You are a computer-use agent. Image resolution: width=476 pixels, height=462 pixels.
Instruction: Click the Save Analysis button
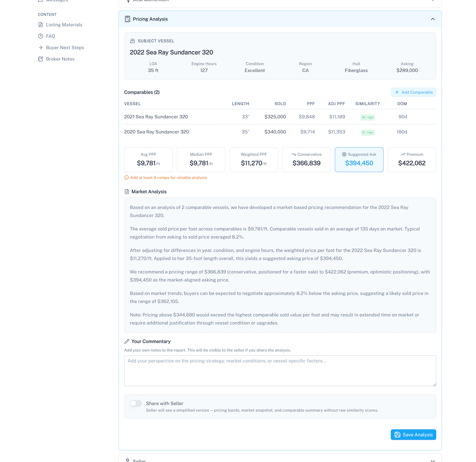(413, 434)
